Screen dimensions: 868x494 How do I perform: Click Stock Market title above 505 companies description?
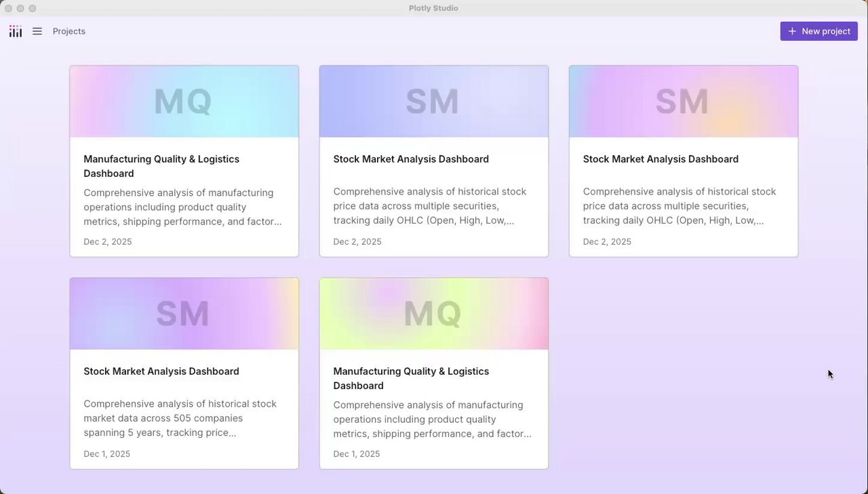pyautogui.click(x=161, y=371)
